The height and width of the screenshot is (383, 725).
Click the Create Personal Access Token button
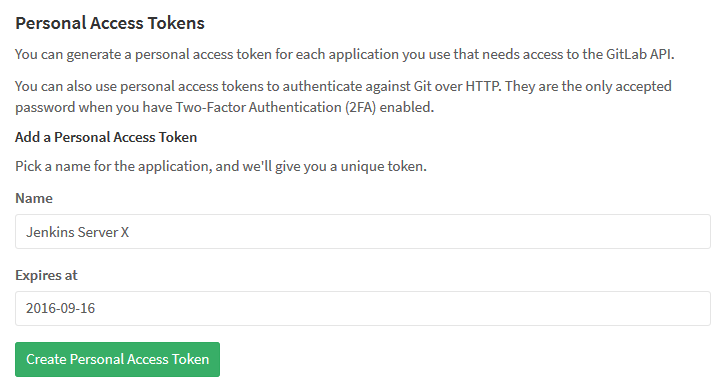117,359
